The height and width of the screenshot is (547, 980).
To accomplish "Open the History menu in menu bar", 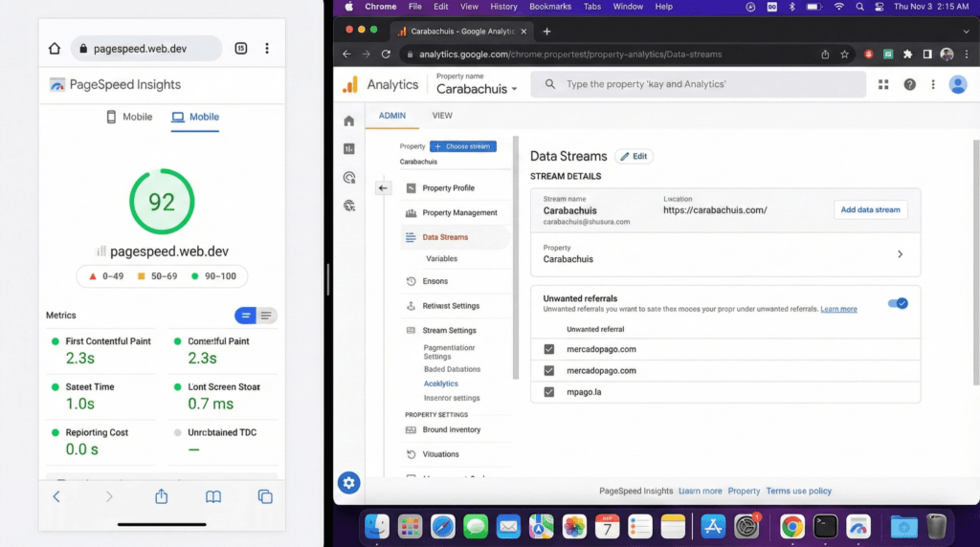I will [503, 7].
